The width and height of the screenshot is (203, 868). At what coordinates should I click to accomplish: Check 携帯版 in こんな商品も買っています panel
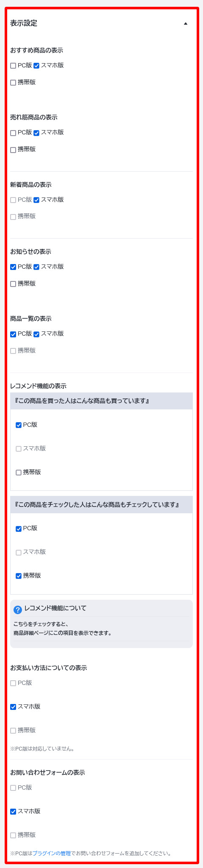(19, 473)
